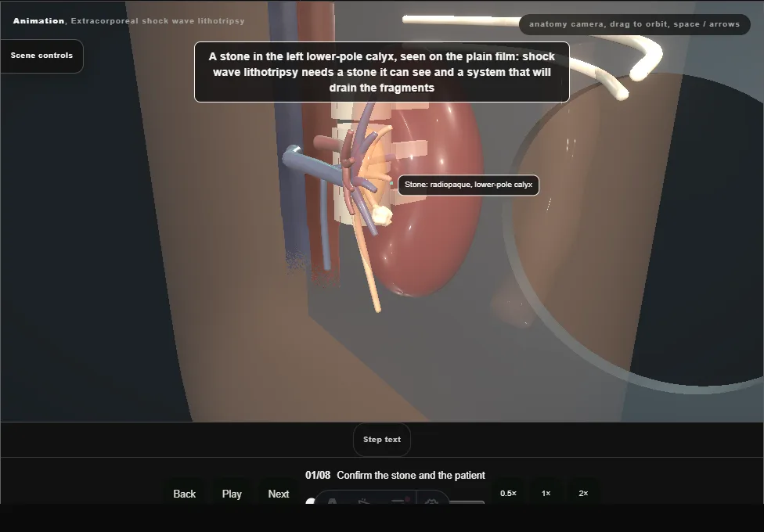Advance to the Next step

point(278,494)
